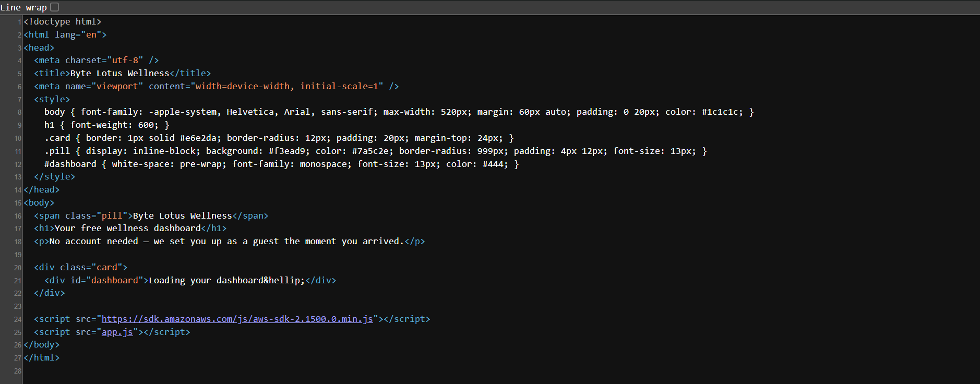The width and height of the screenshot is (980, 384).
Task: Click the closing </html> tag
Action: point(42,357)
